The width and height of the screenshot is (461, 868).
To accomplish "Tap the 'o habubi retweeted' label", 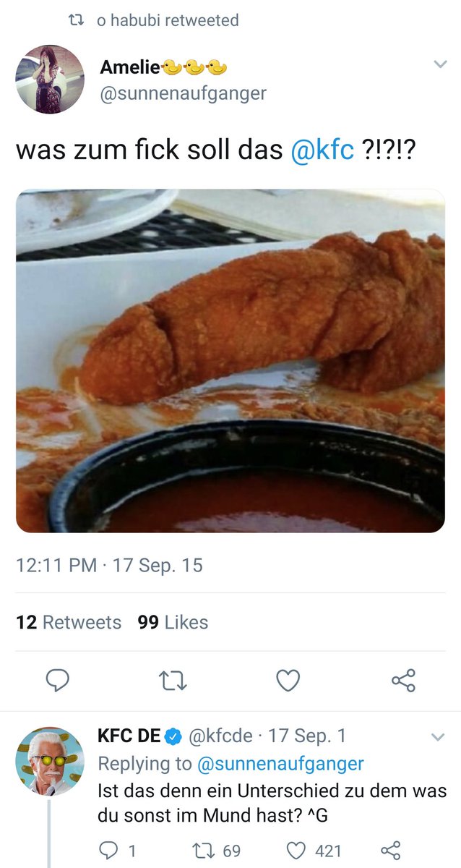I will (168, 20).
